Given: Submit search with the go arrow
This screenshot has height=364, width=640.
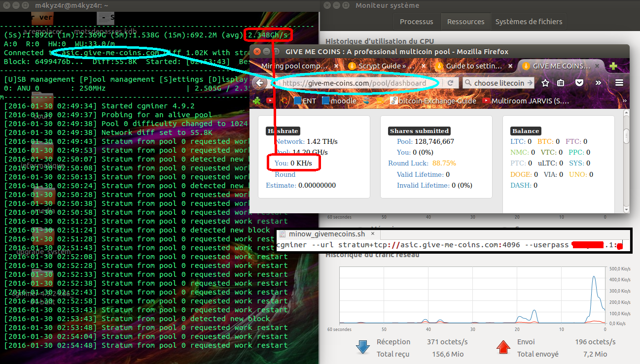Looking at the screenshot, I should [x=530, y=83].
